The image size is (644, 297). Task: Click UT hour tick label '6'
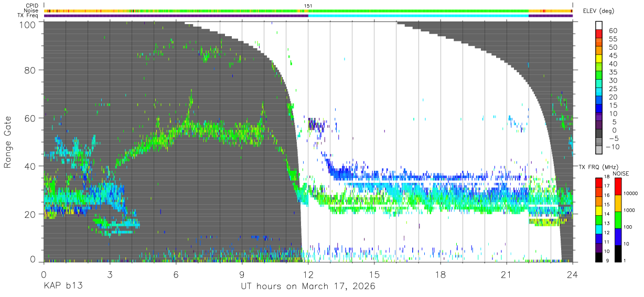[176, 274]
